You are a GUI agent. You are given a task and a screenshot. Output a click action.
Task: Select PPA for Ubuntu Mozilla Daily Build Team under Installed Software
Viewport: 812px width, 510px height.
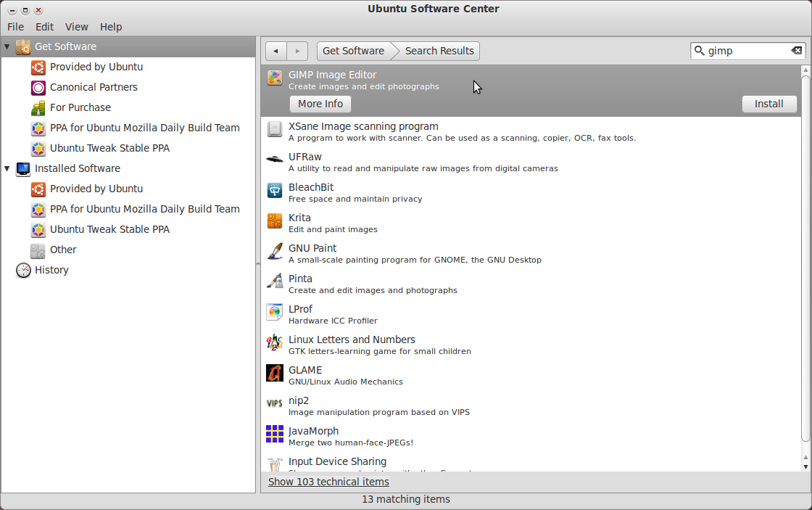coord(145,209)
